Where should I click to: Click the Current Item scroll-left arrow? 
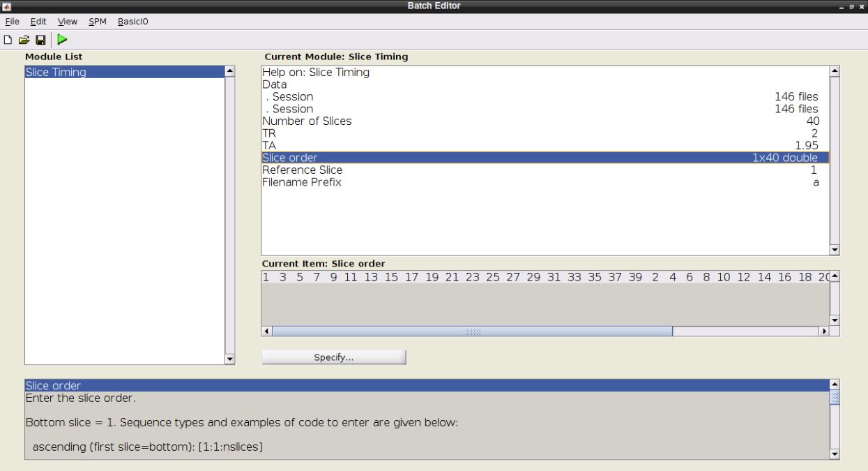[x=267, y=331]
